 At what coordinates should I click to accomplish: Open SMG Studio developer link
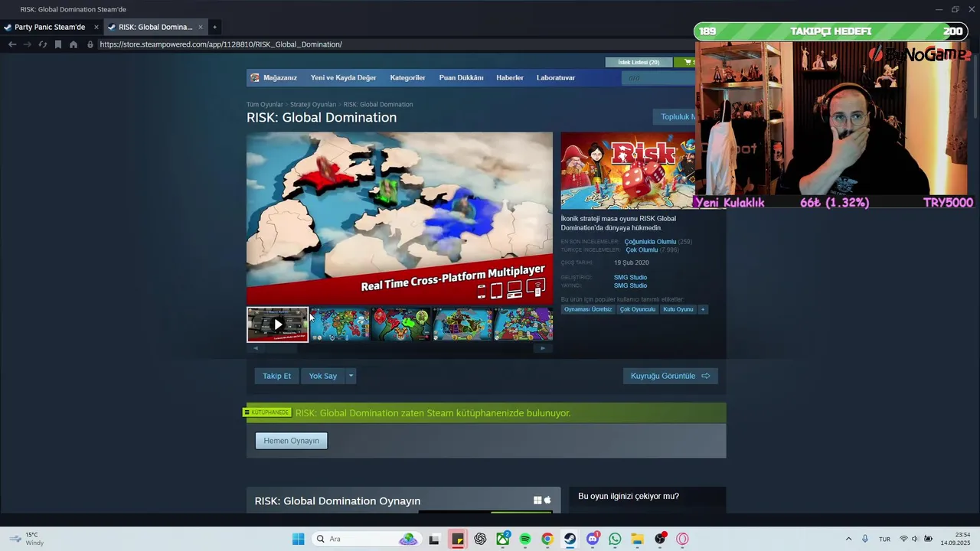630,277
